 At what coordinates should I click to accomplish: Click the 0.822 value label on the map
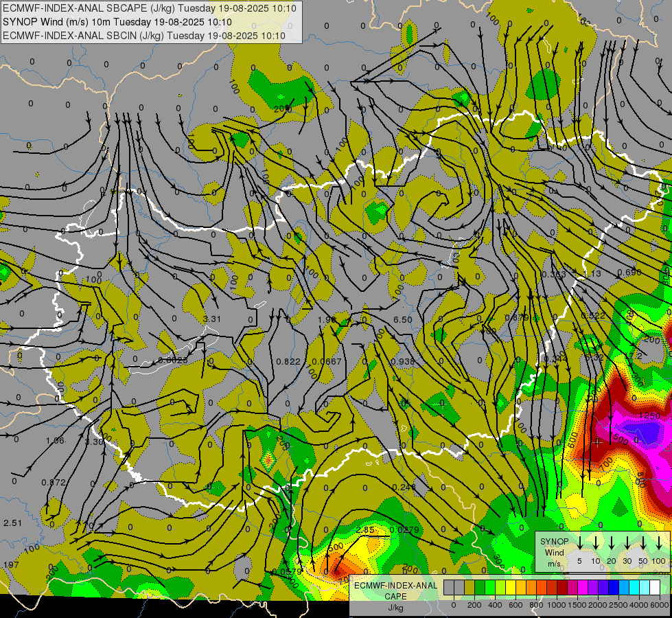click(288, 362)
